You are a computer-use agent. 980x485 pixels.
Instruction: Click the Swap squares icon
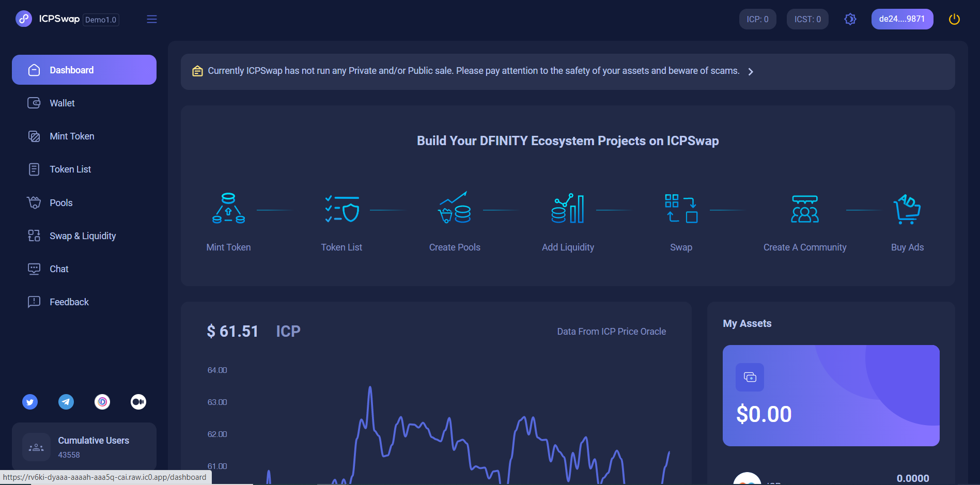pyautogui.click(x=681, y=208)
